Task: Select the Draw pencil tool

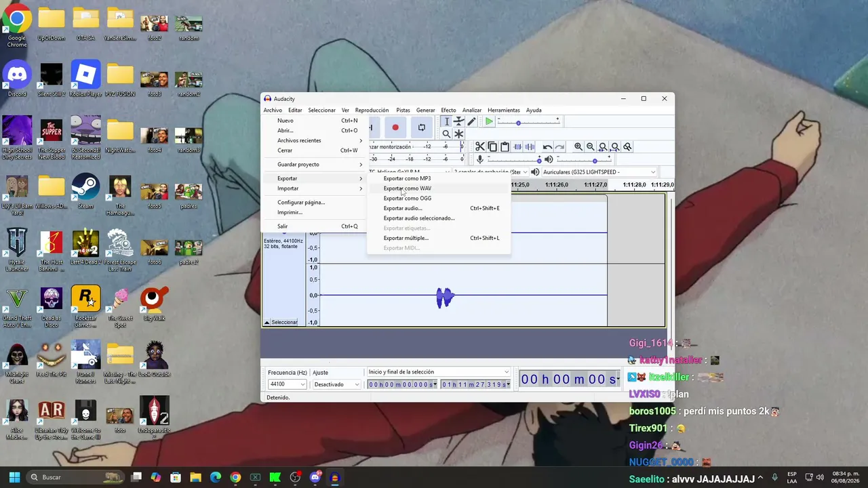Action: tap(471, 121)
